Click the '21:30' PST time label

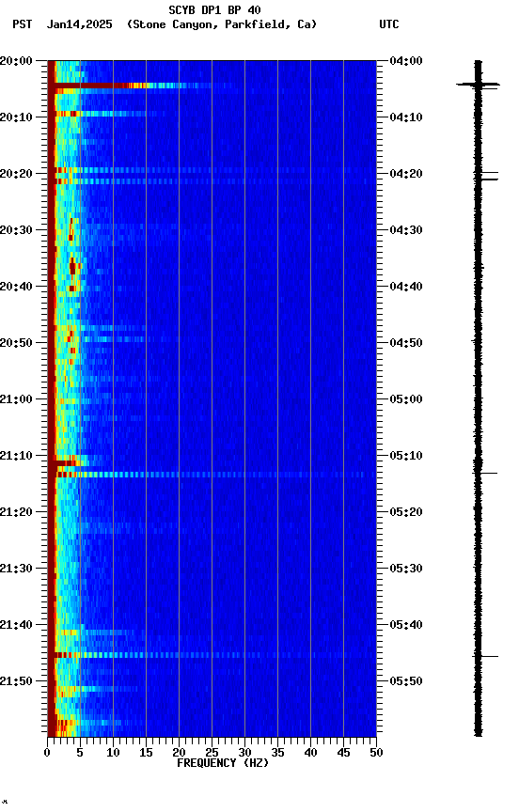coord(16,569)
